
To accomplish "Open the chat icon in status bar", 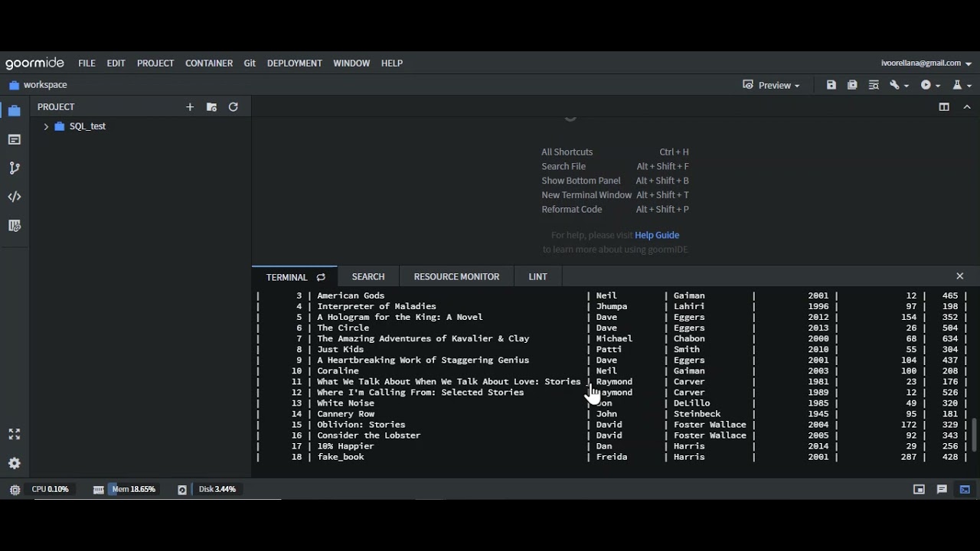I will (x=942, y=490).
